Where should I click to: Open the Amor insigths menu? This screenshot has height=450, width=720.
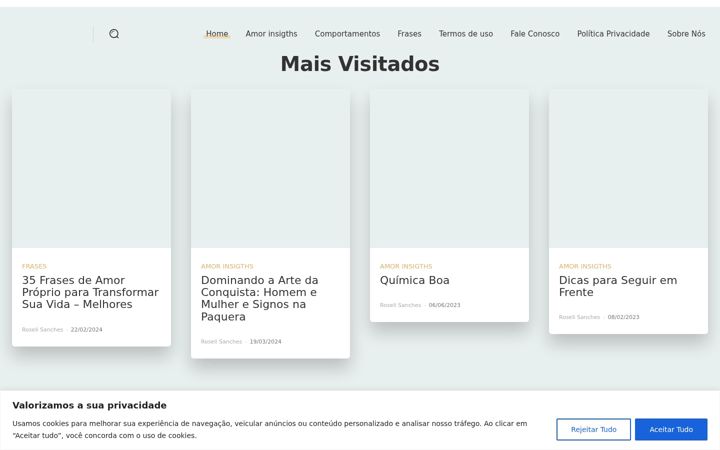point(271,34)
